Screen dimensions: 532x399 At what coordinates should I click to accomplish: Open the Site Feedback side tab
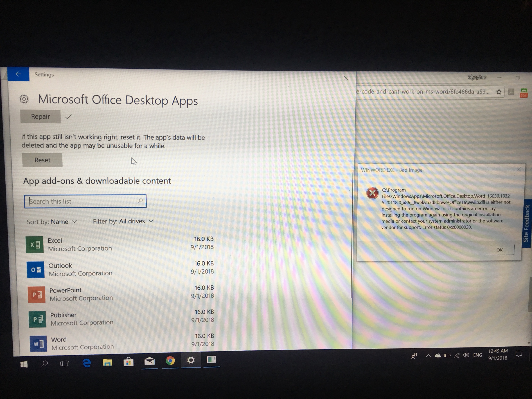coord(527,223)
